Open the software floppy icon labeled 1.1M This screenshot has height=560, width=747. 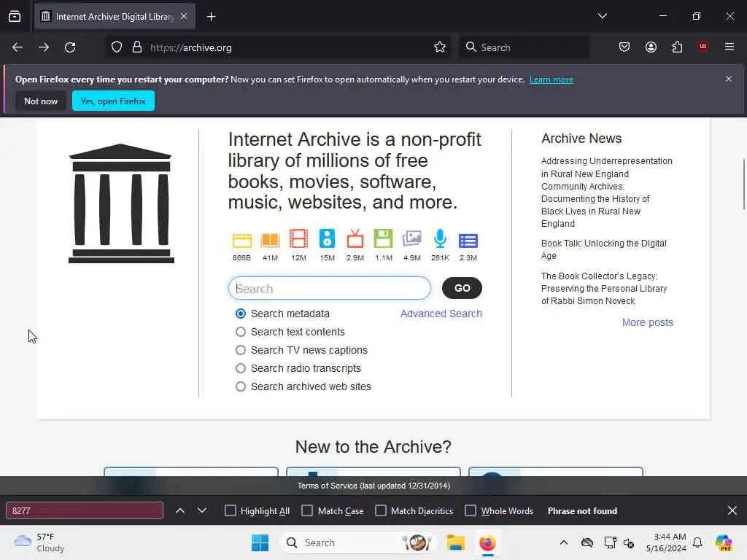click(384, 238)
